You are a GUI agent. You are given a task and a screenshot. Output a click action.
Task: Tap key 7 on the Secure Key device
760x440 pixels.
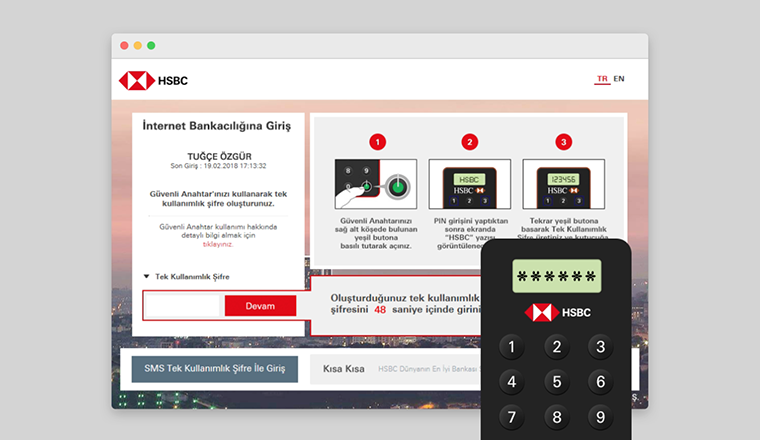point(511,417)
